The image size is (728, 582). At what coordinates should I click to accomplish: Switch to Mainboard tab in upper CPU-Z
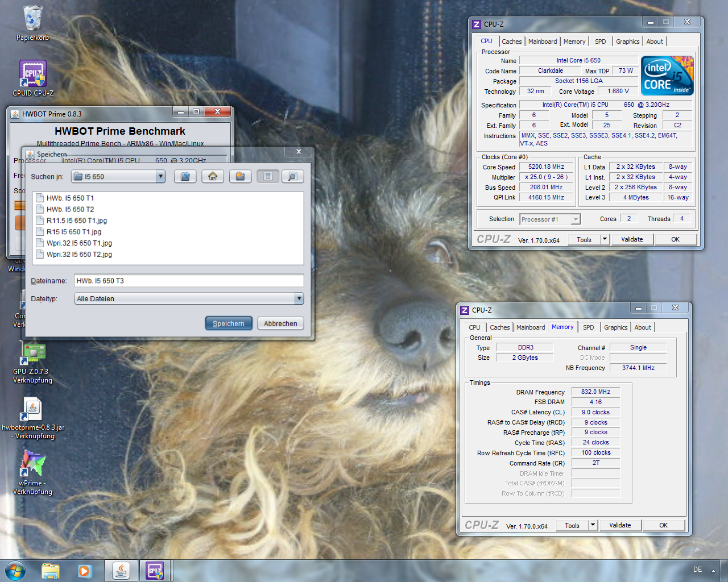[x=543, y=41]
